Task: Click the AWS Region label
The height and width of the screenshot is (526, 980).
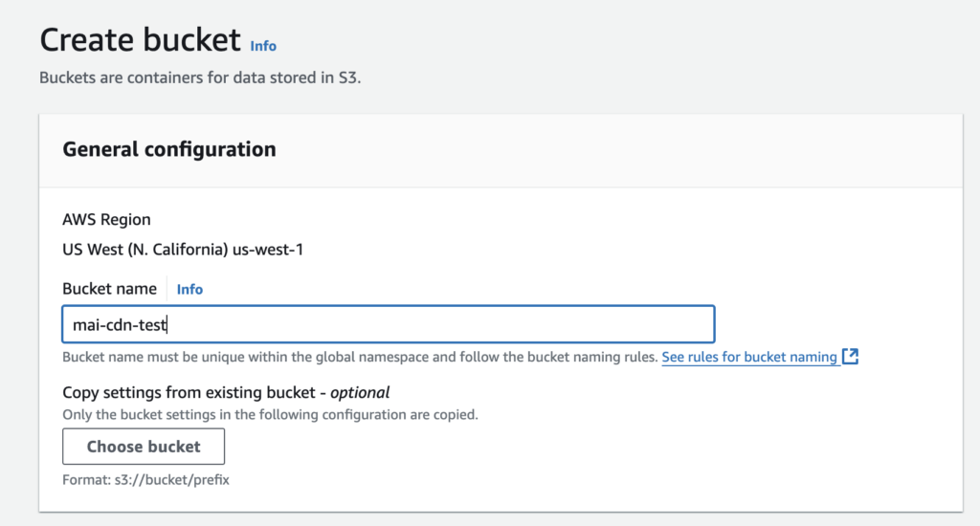Action: point(106,219)
